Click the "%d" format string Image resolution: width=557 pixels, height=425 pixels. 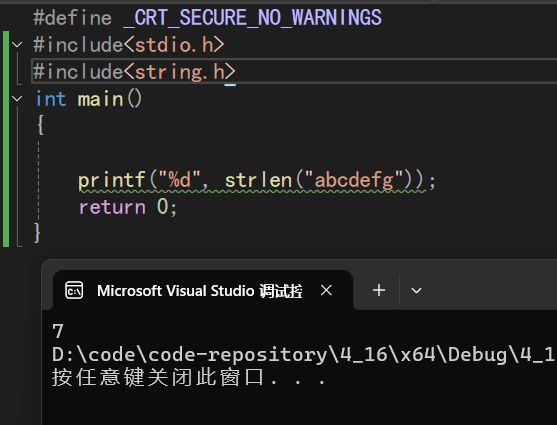tap(179, 180)
